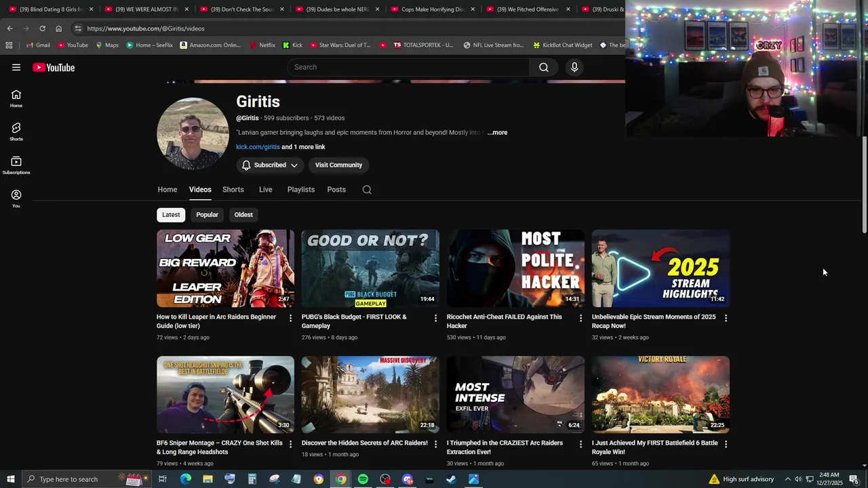Click the browser home button

[58, 28]
